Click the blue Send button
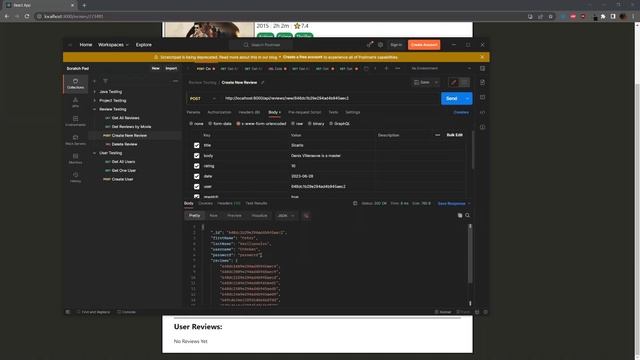 (451, 98)
